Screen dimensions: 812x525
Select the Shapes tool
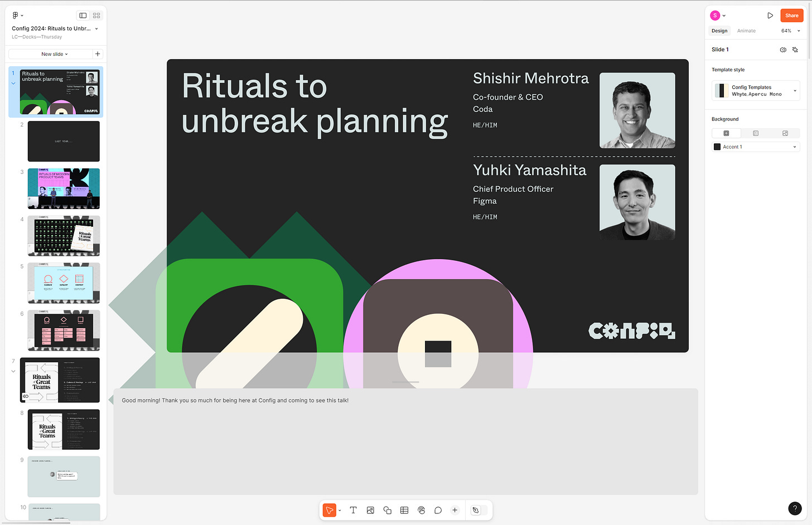point(387,510)
